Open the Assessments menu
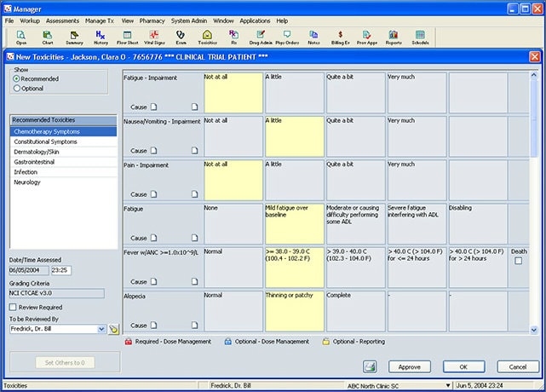This screenshot has height=392, width=546. [x=63, y=20]
